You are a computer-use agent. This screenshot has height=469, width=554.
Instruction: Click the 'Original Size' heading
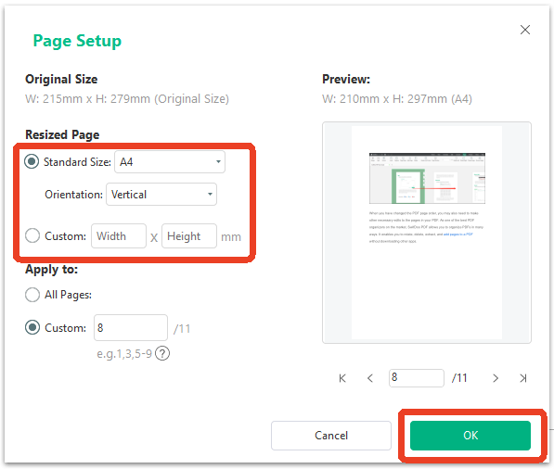pyautogui.click(x=61, y=79)
